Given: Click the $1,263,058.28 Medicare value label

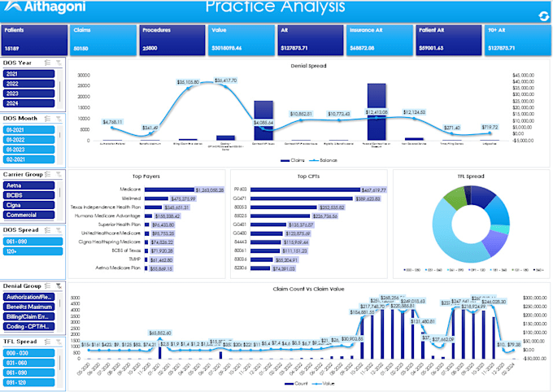Looking at the screenshot, I should click(210, 189).
